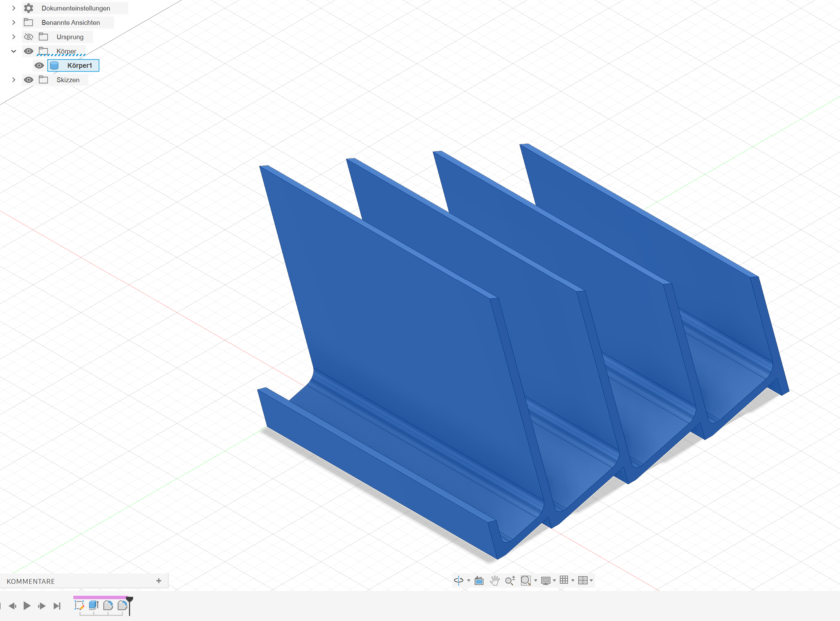Open the grid and snaps dropdown arrow
Viewport: 840px width, 621px height.
[573, 581]
